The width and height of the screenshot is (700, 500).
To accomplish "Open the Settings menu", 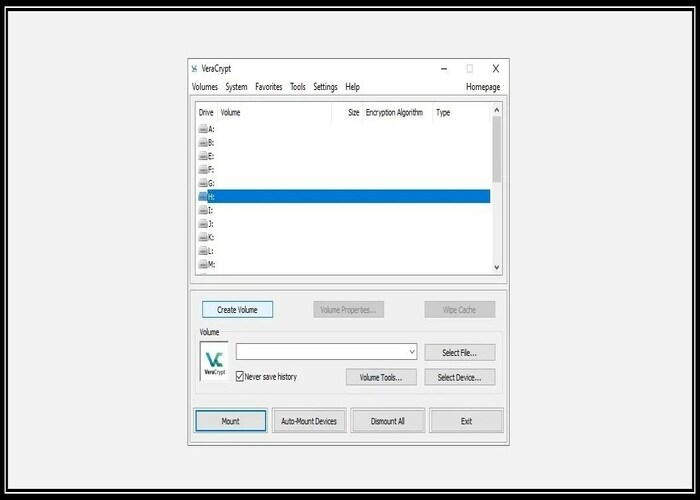I will (x=325, y=87).
